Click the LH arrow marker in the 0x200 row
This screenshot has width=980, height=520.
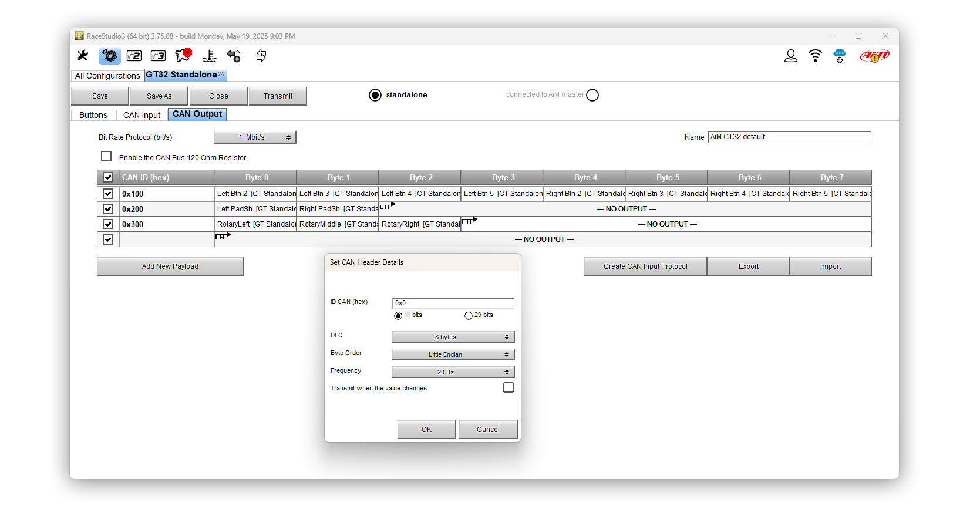[x=387, y=206]
